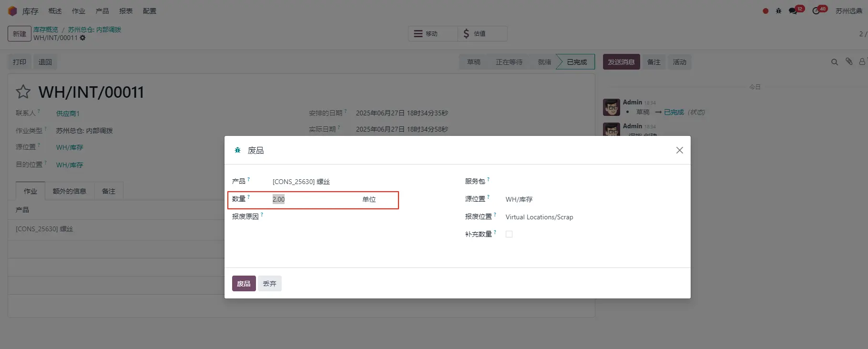The height and width of the screenshot is (349, 868).
Task: Click the 备注 button in chatter
Action: click(x=654, y=62)
